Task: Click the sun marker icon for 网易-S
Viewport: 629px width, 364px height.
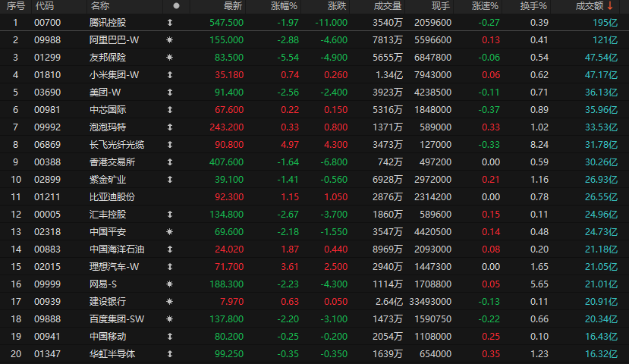Action: (x=170, y=284)
